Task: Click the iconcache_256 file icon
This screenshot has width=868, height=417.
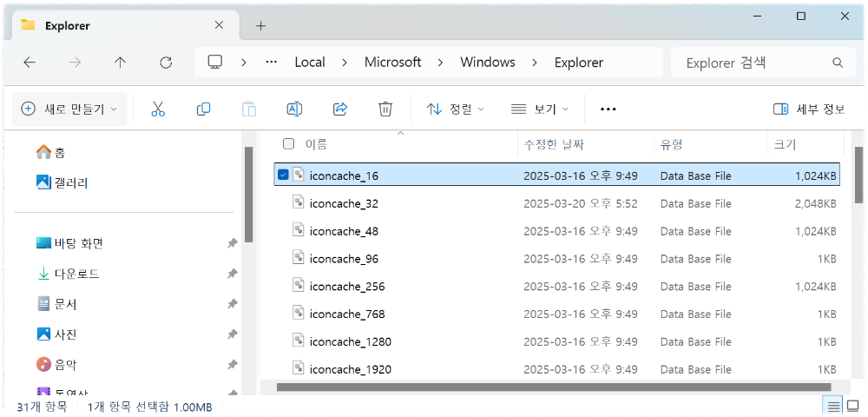Action: click(299, 286)
